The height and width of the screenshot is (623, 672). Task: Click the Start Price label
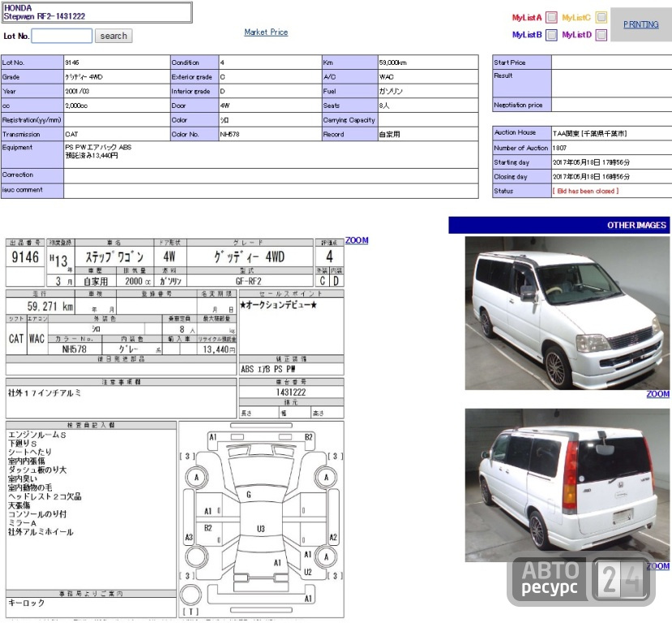[509, 62]
